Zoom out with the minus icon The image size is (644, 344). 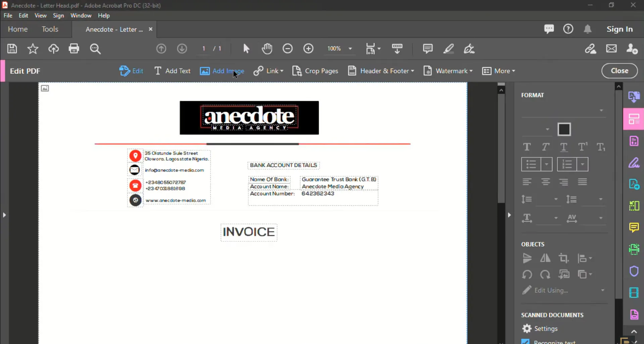[x=288, y=49]
